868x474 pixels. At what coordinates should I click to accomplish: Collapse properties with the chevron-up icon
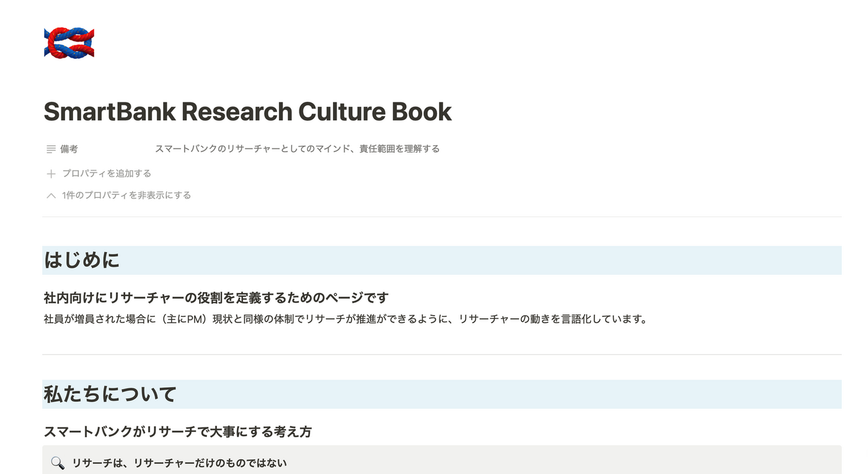click(51, 195)
